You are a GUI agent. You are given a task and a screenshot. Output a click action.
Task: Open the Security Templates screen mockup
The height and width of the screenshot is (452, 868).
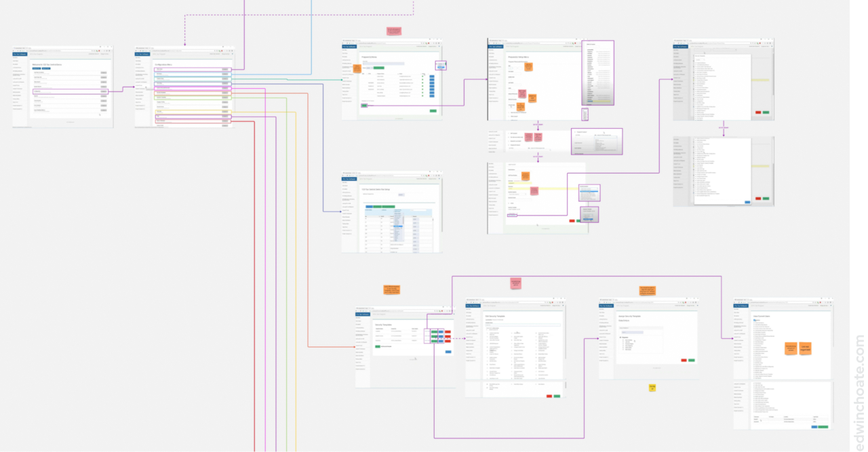click(404, 346)
